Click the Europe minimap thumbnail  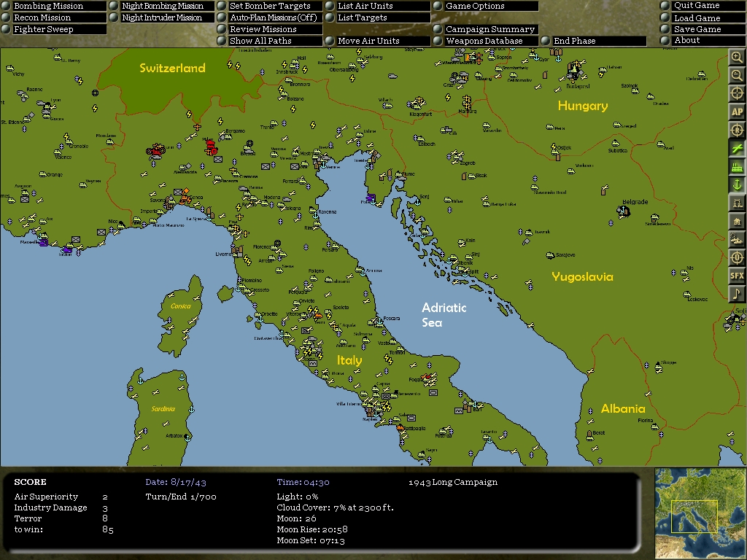(700, 513)
